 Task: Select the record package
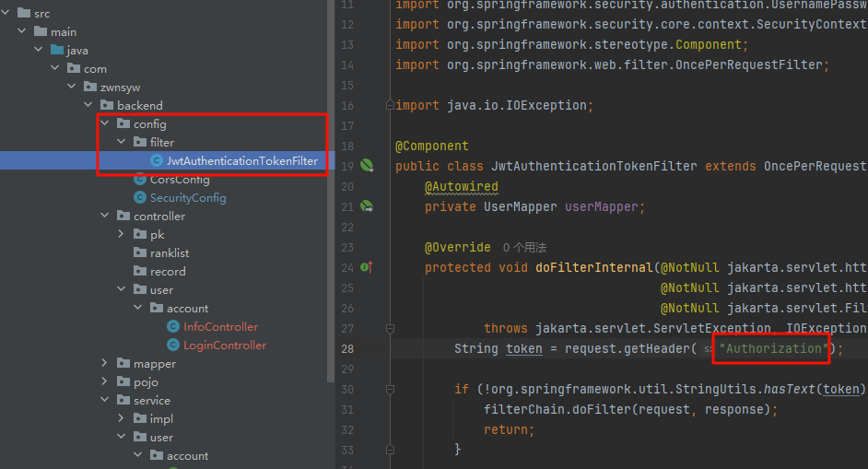(x=168, y=271)
